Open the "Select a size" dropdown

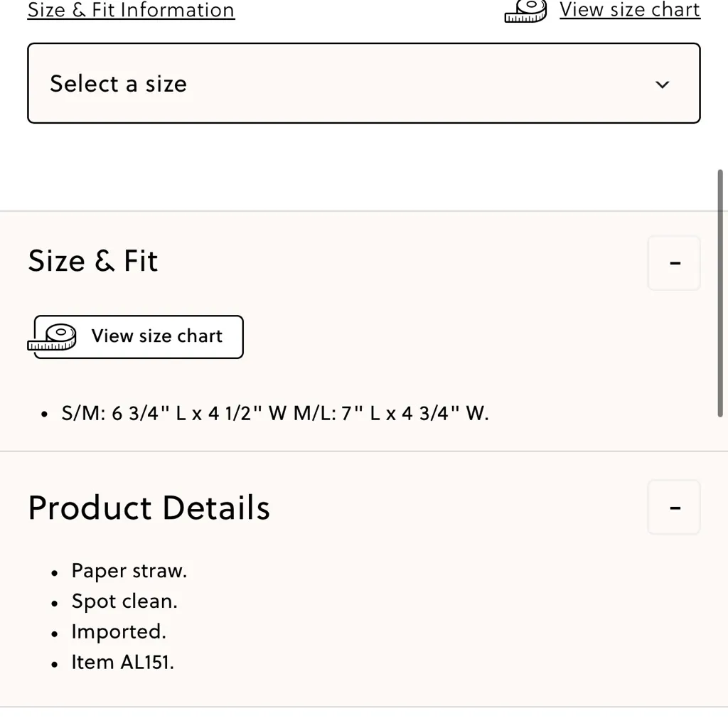click(x=364, y=83)
